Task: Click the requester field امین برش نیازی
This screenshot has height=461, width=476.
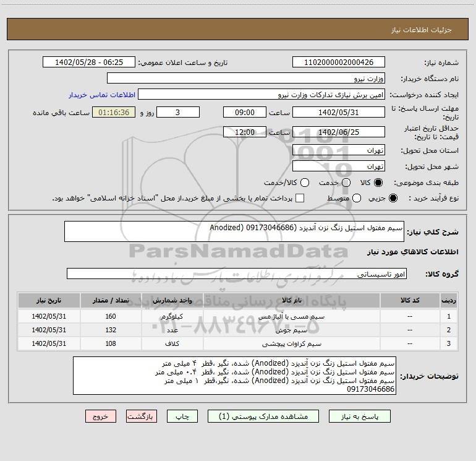Action: click(261, 95)
